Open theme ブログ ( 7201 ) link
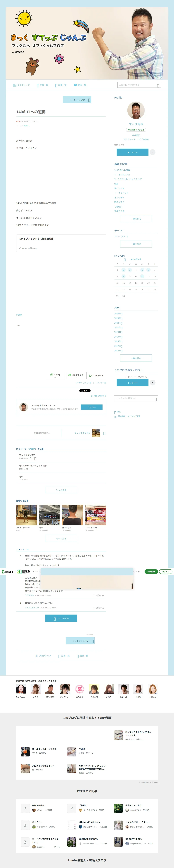The width and height of the screenshot is (174, 868). click(121, 237)
